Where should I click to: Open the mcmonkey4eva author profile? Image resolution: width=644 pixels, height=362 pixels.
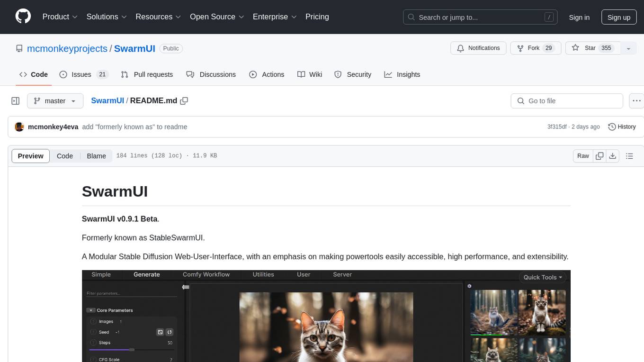pos(53,127)
